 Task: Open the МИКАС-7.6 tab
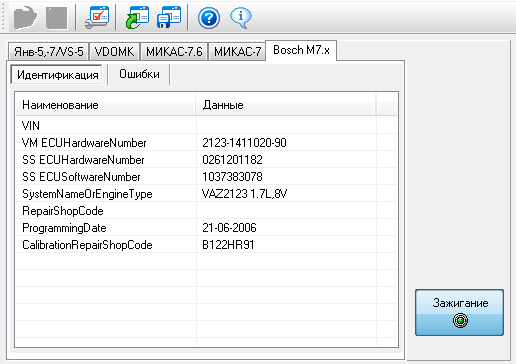tap(174, 52)
